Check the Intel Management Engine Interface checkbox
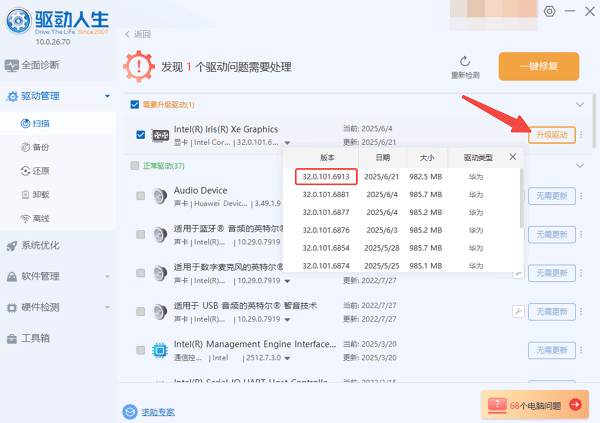 (140, 350)
